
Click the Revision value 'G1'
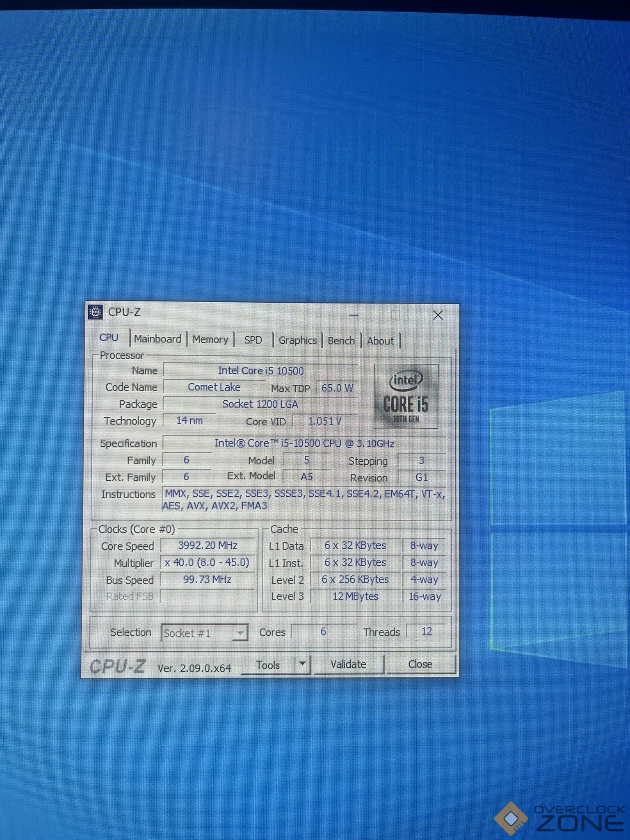click(422, 477)
